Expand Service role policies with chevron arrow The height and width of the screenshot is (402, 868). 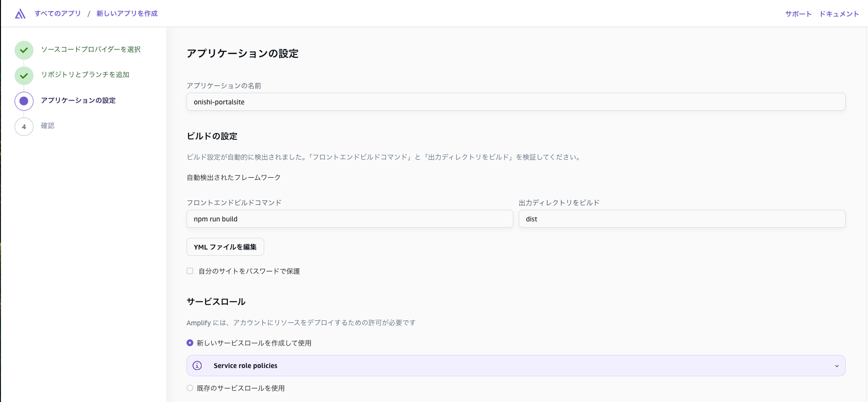[x=836, y=366]
